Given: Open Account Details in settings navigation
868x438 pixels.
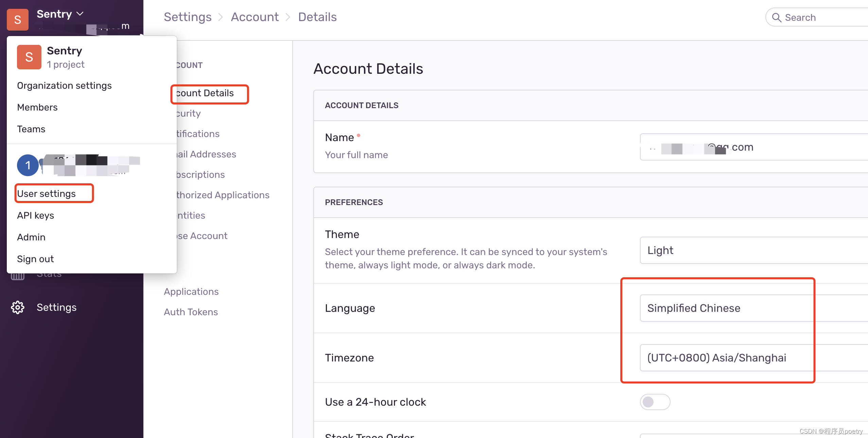Looking at the screenshot, I should 205,93.
